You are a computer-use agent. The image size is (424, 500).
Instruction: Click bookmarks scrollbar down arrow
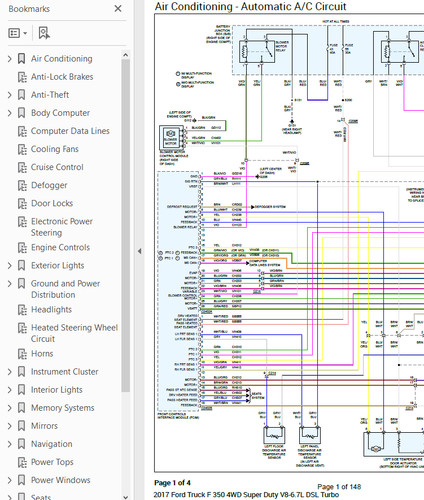coord(125,497)
